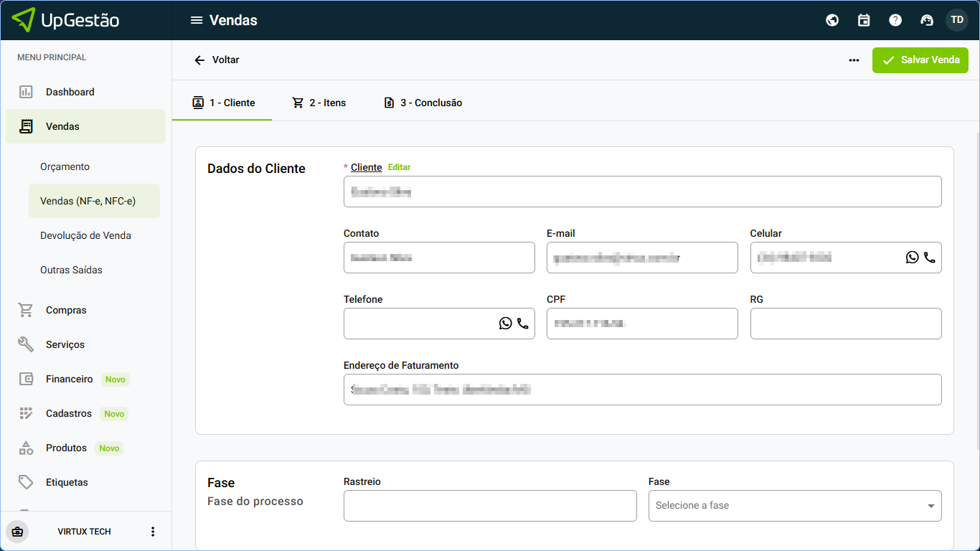Image resolution: width=980 pixels, height=551 pixels.
Task: Open Devolução de Venda submenu item
Action: click(x=85, y=235)
